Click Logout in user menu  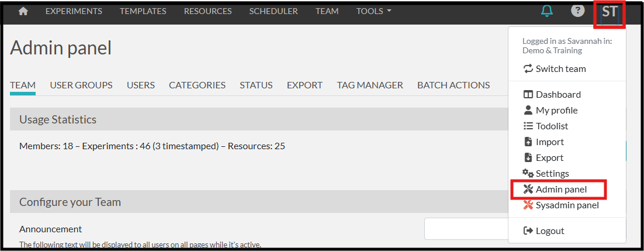[543, 231]
